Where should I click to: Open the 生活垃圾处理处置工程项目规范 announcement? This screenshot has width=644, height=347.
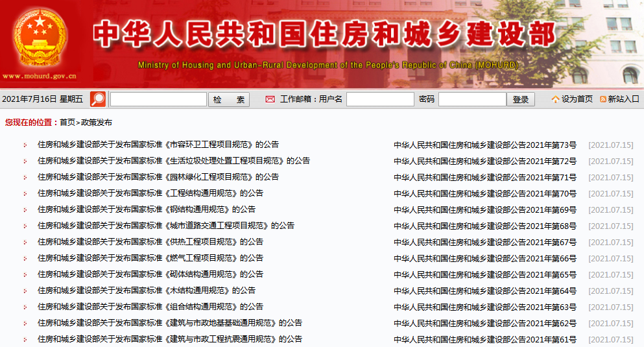[x=173, y=161]
